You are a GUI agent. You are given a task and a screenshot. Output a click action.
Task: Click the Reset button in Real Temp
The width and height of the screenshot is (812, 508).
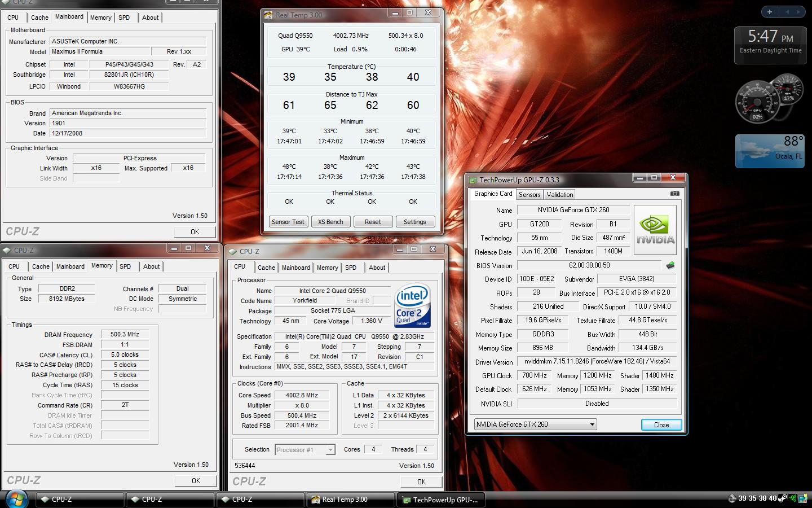click(x=373, y=222)
